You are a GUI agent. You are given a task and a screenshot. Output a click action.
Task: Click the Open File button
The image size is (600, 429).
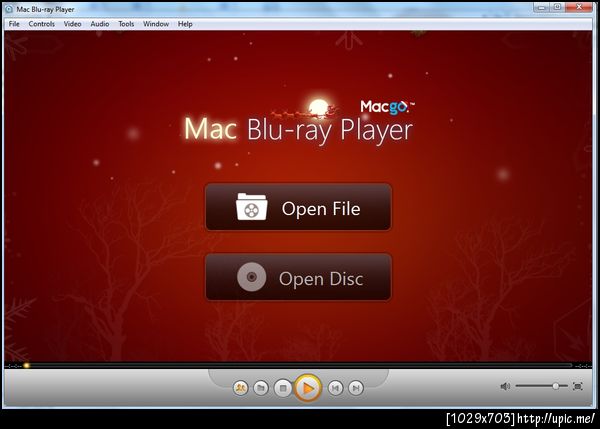coord(298,207)
